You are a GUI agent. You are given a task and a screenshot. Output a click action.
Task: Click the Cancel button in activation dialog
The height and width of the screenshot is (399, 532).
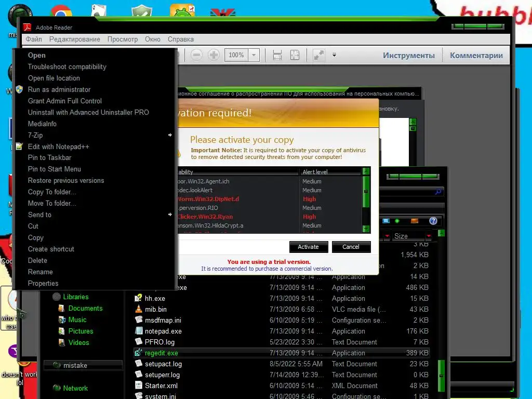[351, 247]
